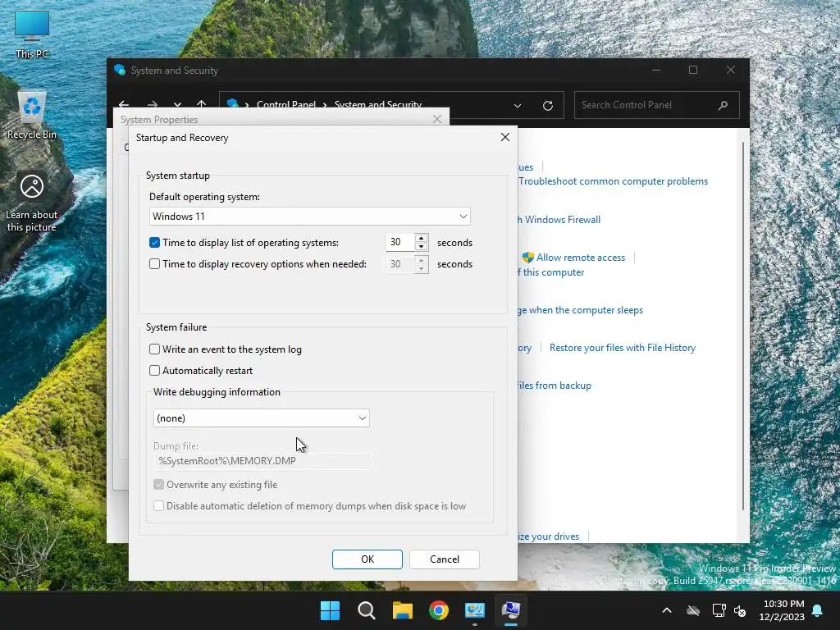Go back in Control Panel window

pyautogui.click(x=125, y=104)
